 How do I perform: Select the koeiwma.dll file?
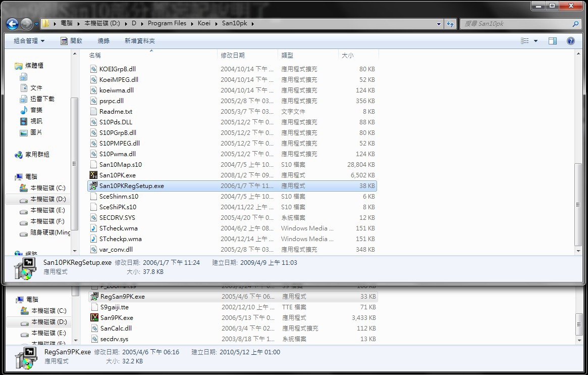(116, 90)
